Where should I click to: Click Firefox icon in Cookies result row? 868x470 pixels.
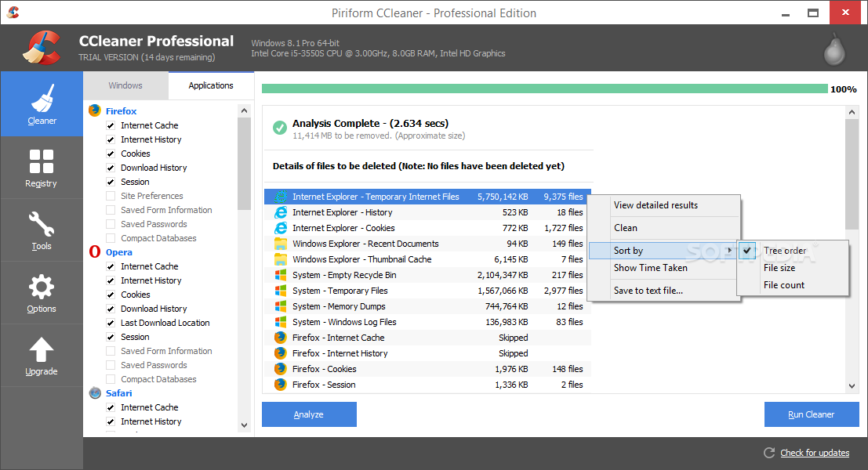tap(281, 368)
